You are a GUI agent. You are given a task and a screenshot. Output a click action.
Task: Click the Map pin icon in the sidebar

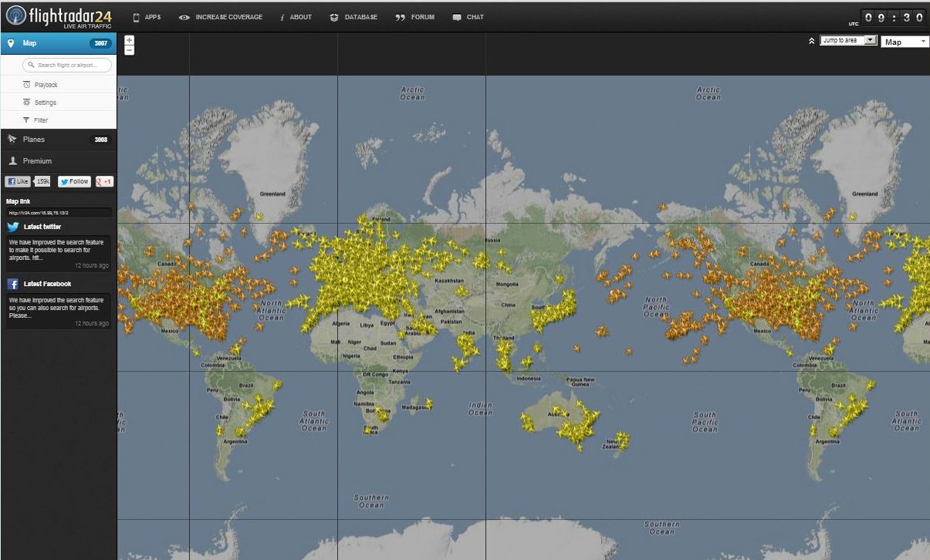pos(11,42)
